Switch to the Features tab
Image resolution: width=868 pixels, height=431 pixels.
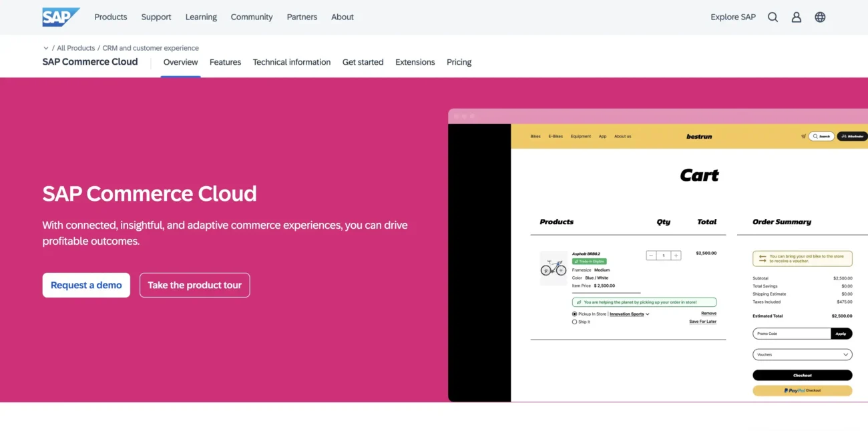click(225, 61)
